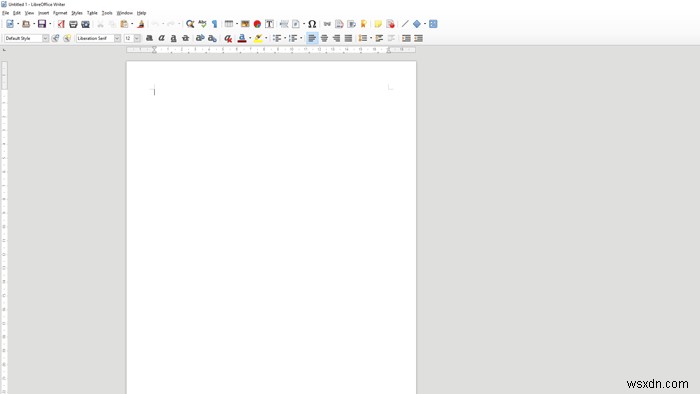Image resolution: width=700 pixels, height=394 pixels.
Task: Toggle Bold formatting
Action: (150, 38)
